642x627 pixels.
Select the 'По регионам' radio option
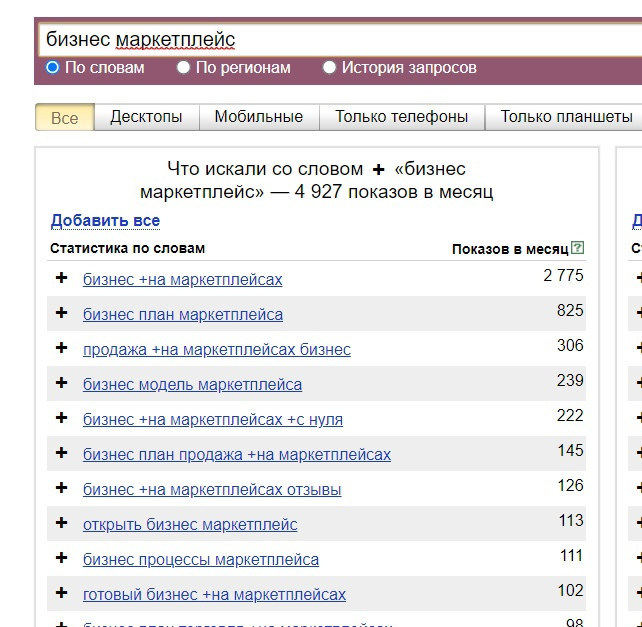183,67
